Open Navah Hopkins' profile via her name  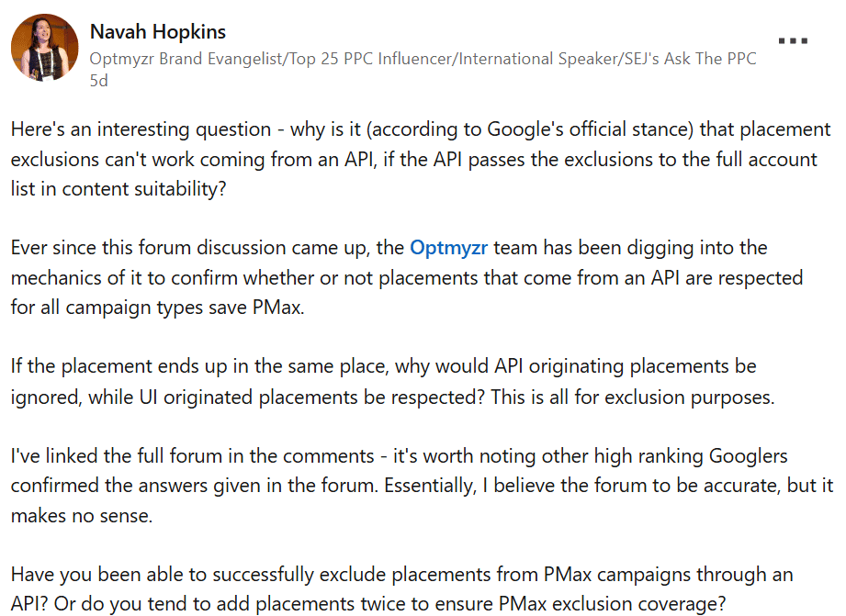pos(158,32)
